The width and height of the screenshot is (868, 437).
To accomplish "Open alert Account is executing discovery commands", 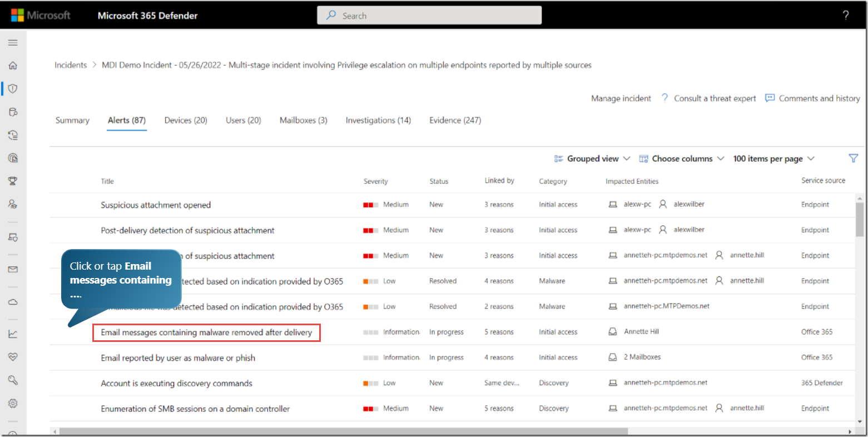I will (176, 384).
